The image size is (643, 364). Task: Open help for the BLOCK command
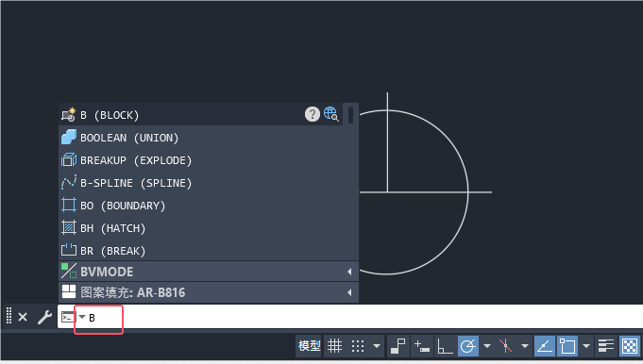[313, 114]
